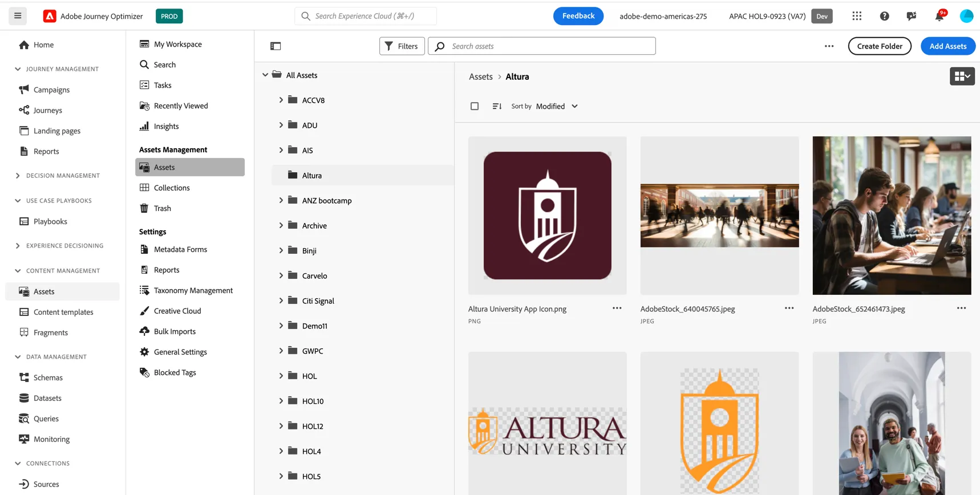Open the Sort by Modified dropdown
The height and width of the screenshot is (495, 980).
click(557, 106)
